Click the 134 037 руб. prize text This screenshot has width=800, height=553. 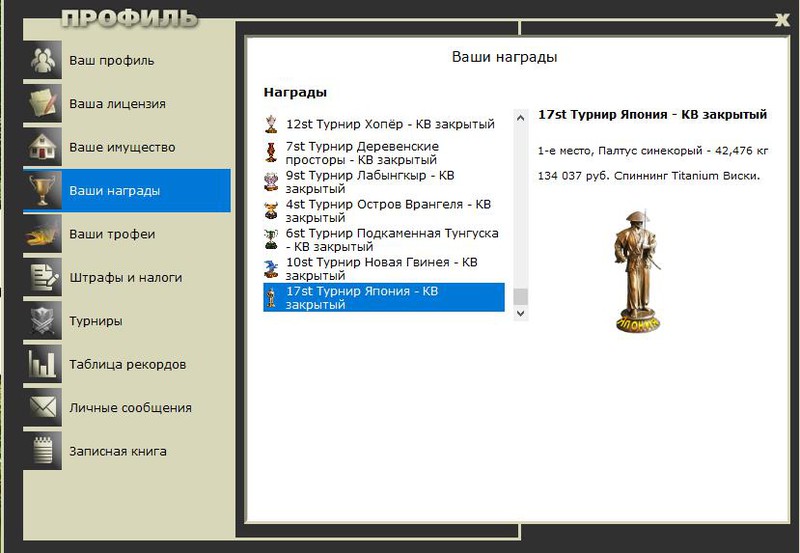(649, 176)
